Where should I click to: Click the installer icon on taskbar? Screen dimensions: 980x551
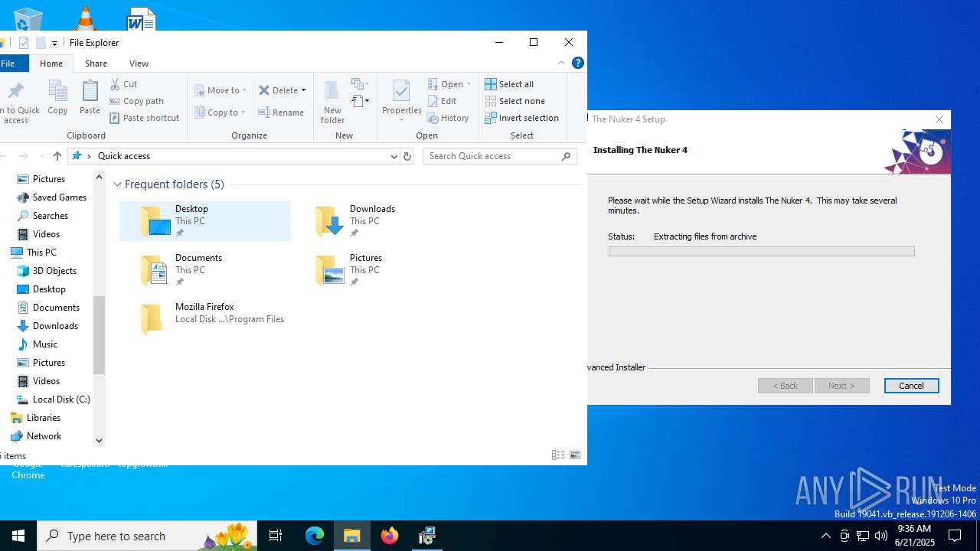[427, 536]
